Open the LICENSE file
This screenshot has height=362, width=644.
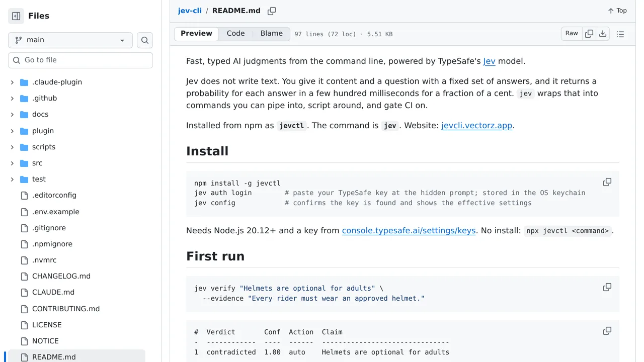point(47,325)
